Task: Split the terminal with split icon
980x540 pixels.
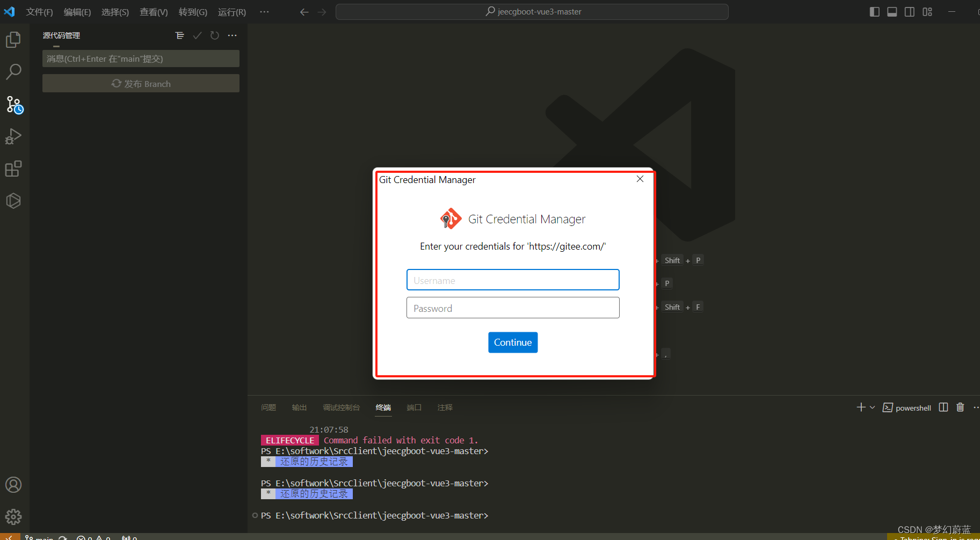Action: (943, 407)
